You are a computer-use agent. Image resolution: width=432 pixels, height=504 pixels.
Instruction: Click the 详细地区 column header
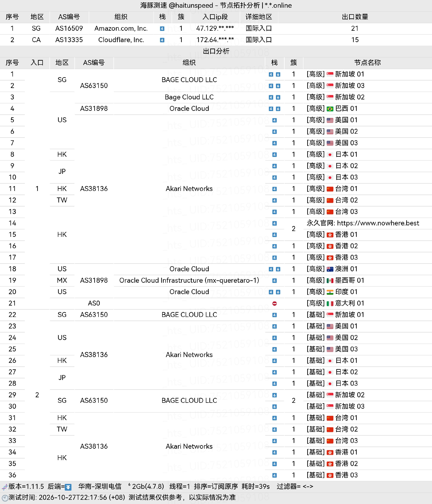point(259,17)
